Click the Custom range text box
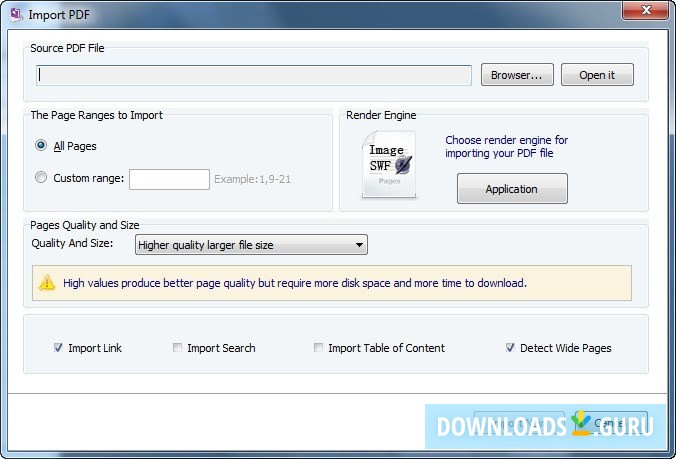Screen dimensions: 676x459 (x=169, y=179)
